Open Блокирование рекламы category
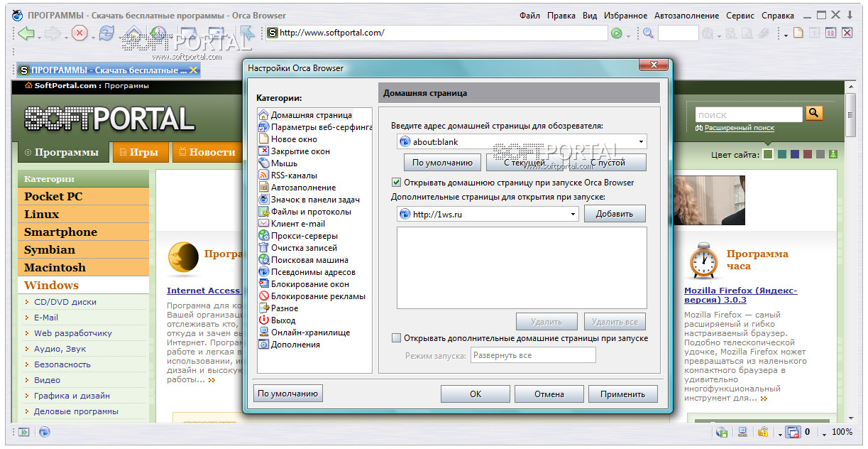 [x=312, y=296]
